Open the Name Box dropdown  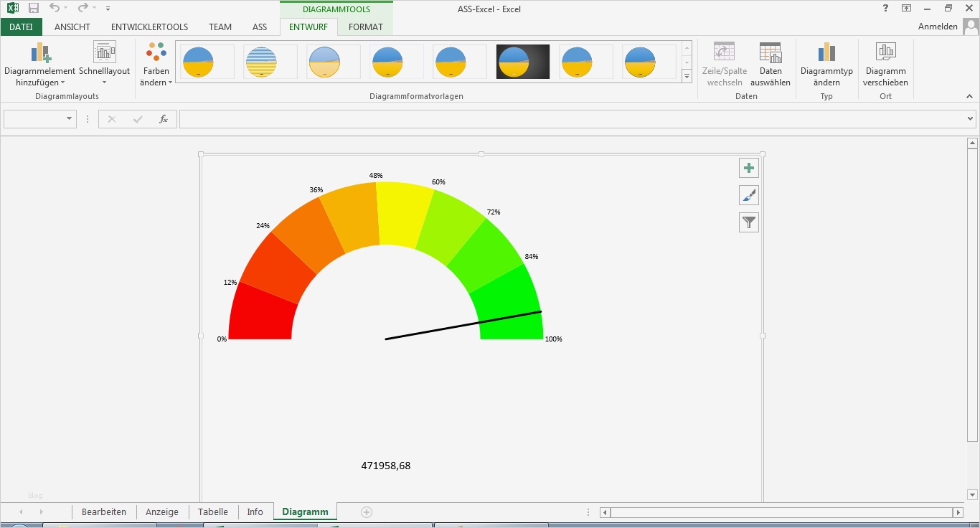(69, 119)
